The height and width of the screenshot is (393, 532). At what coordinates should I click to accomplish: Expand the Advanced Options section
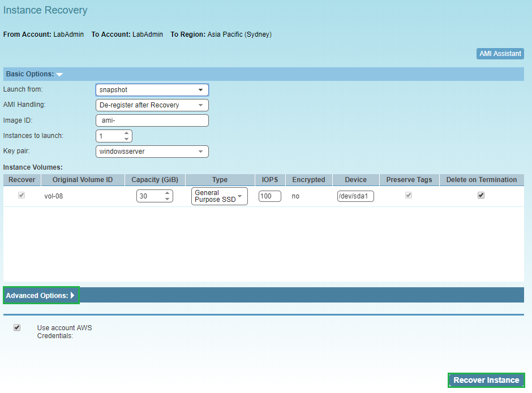(41, 295)
